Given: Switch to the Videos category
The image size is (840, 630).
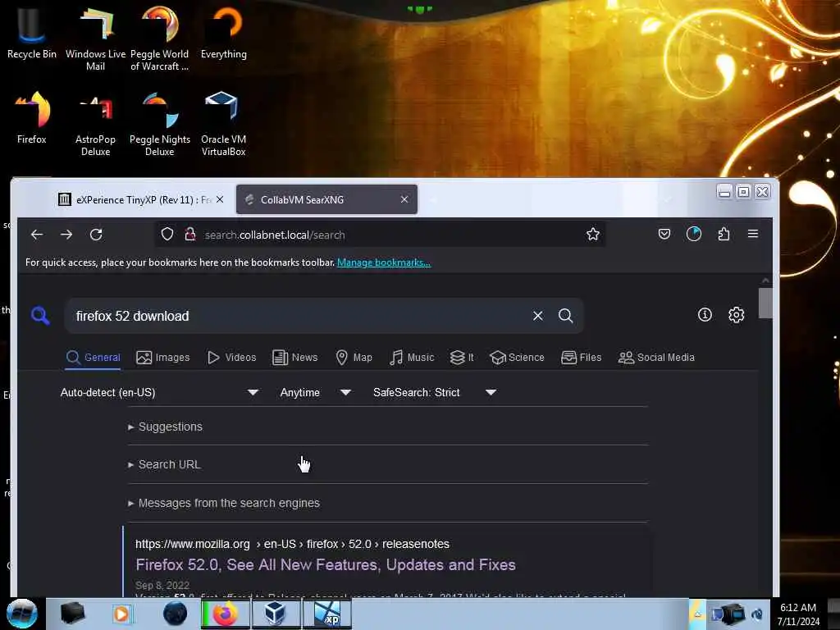Looking at the screenshot, I should (232, 358).
